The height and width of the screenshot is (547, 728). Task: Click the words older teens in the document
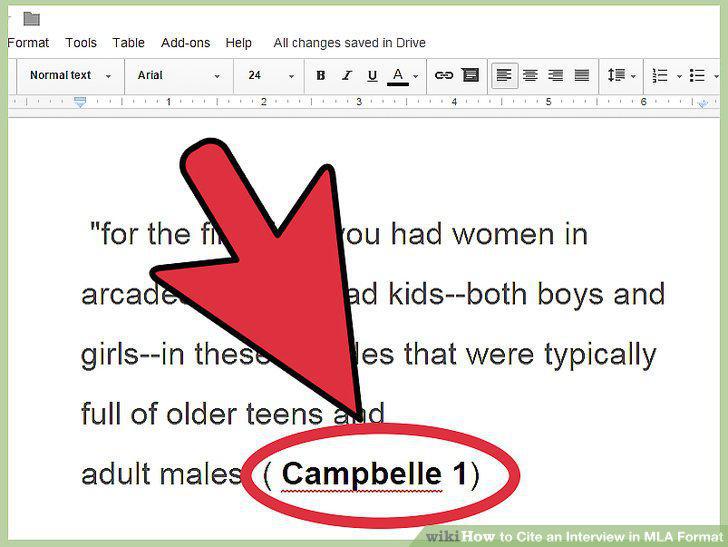(x=244, y=414)
